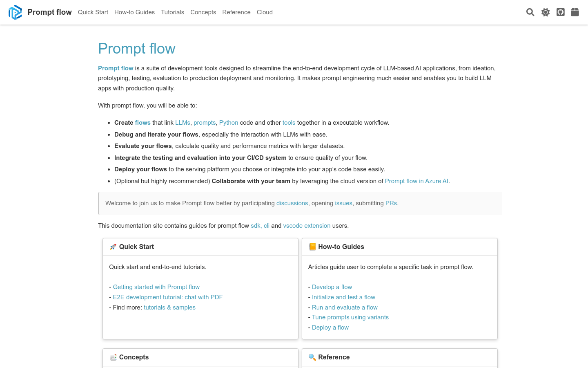Click the PyPI package box icon

coord(575,12)
